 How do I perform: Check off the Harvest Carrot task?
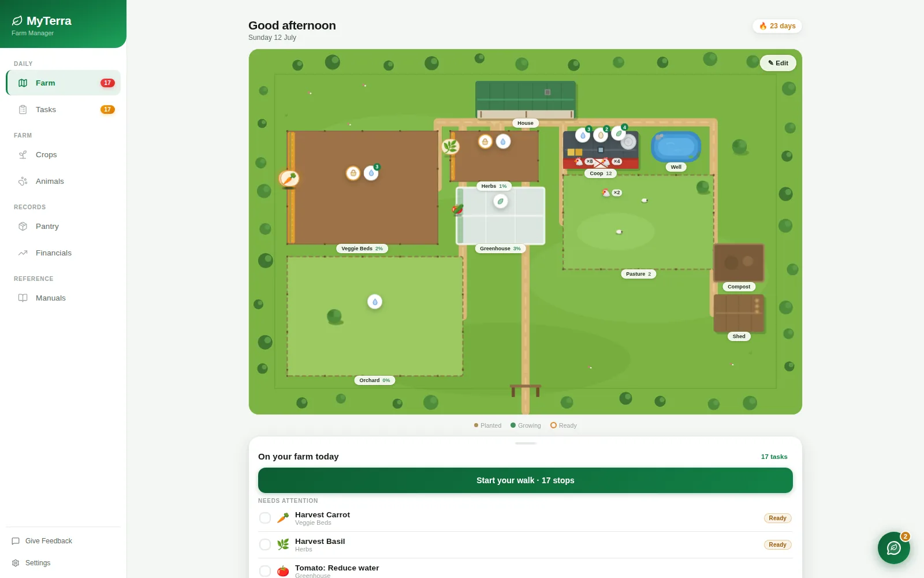tap(265, 518)
